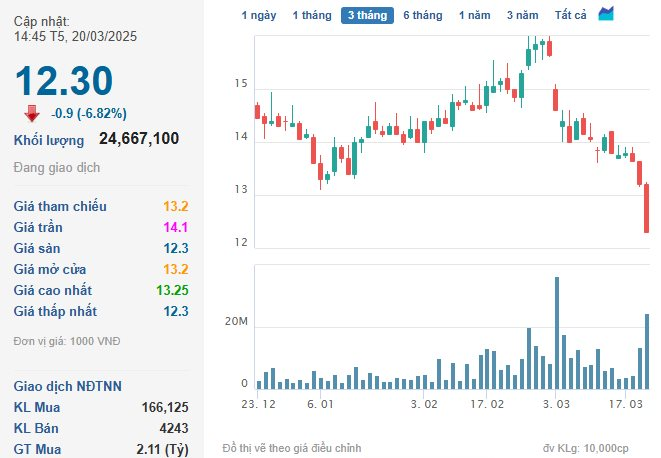
Task: Click the Giá tham chiếu value 13.2
Action: coord(176,206)
